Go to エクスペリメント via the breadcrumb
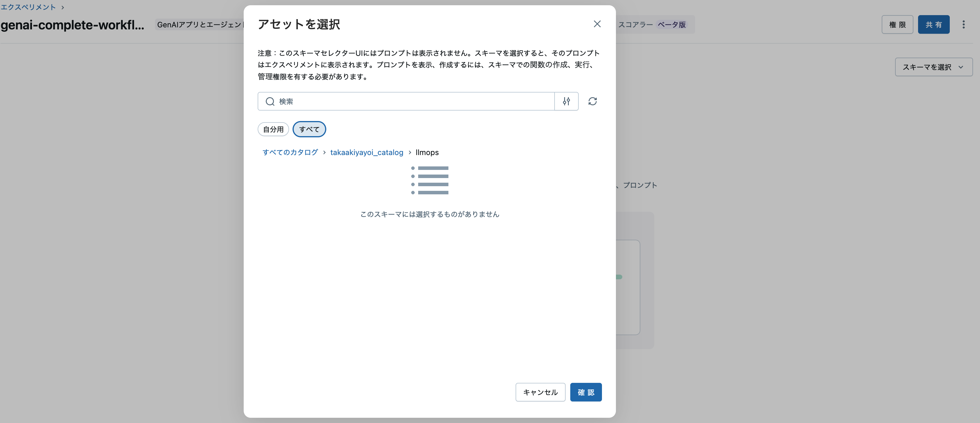 [x=28, y=7]
